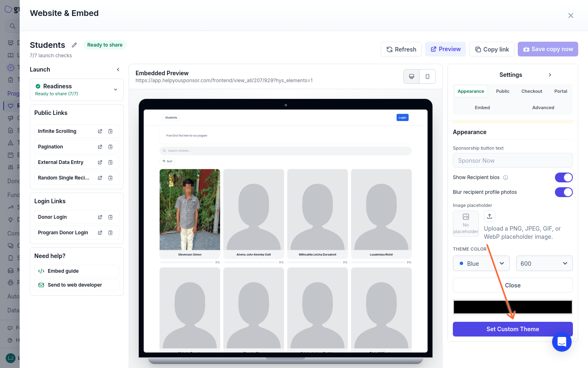Open External Data Entry external link icon
The width and height of the screenshot is (588, 368).
[100, 162]
